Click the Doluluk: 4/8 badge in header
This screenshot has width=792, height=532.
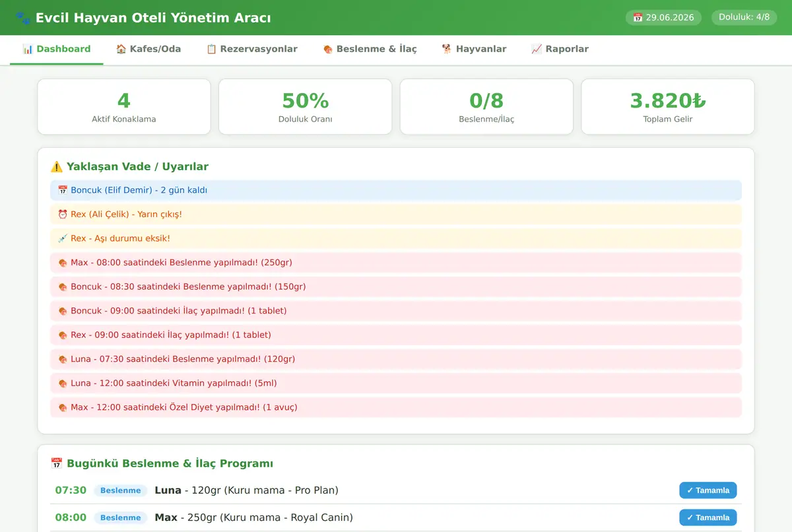pyautogui.click(x=744, y=17)
